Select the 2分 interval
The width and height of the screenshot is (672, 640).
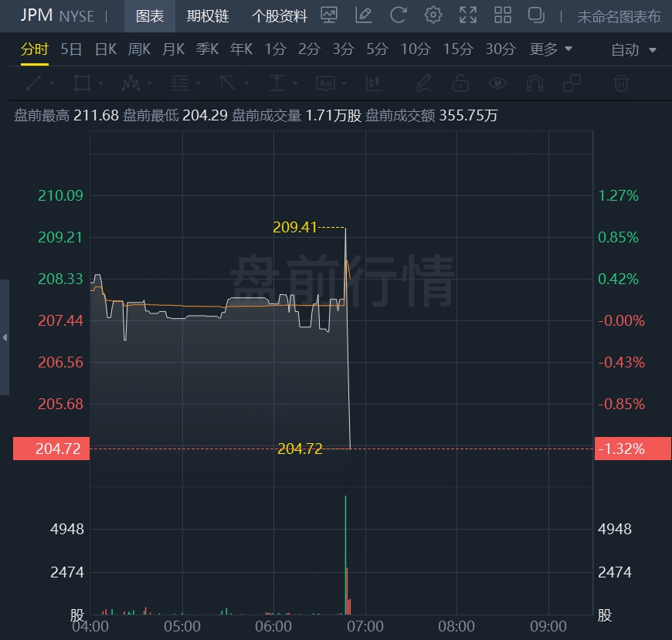[x=309, y=49]
